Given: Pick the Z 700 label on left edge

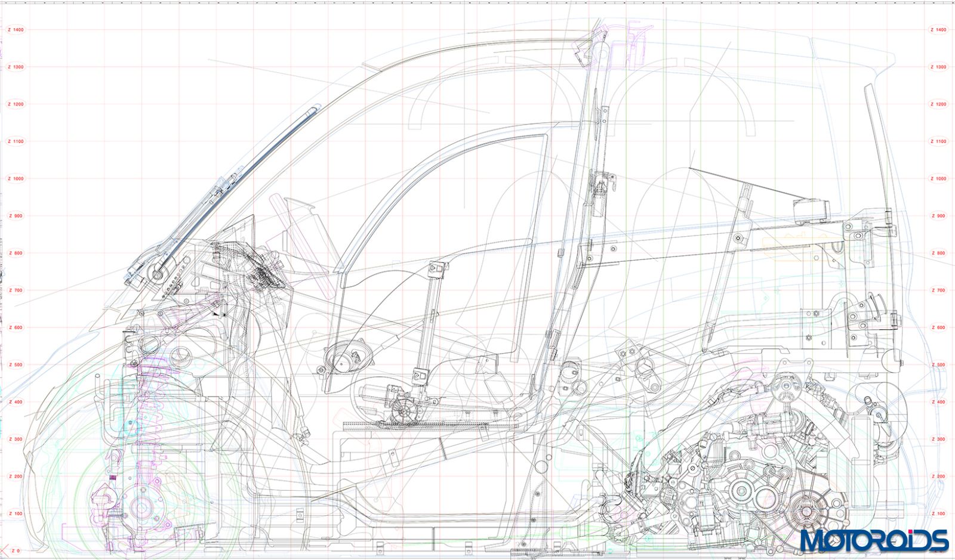Looking at the screenshot, I should tap(16, 290).
